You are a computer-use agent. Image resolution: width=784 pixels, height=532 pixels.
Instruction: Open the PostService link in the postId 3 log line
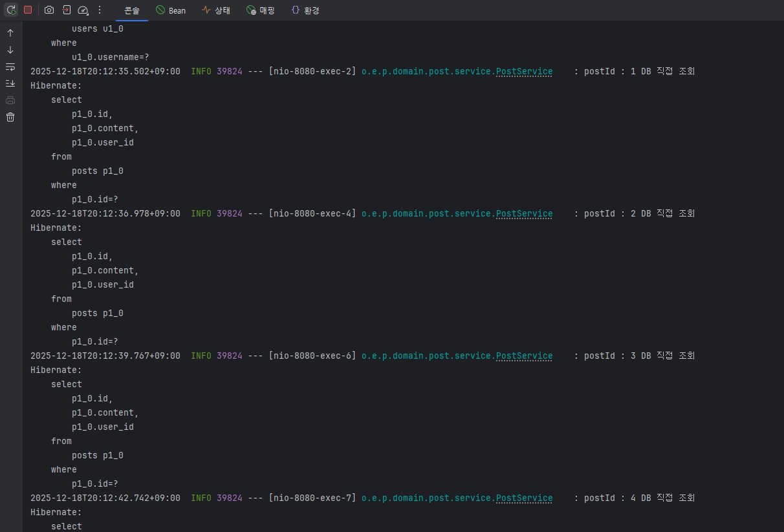[x=524, y=356]
